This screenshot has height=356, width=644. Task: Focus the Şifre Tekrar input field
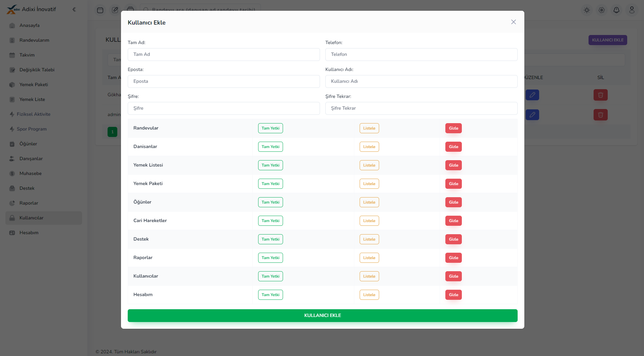[421, 108]
